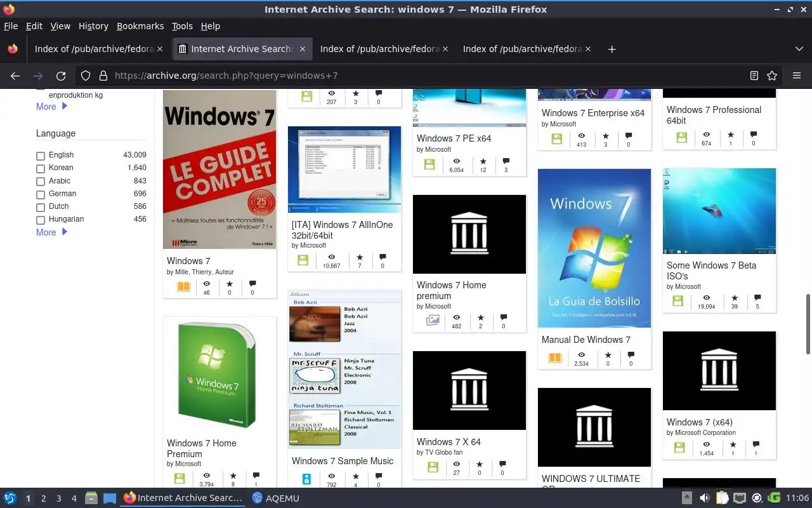Open the Help menu

(211, 26)
